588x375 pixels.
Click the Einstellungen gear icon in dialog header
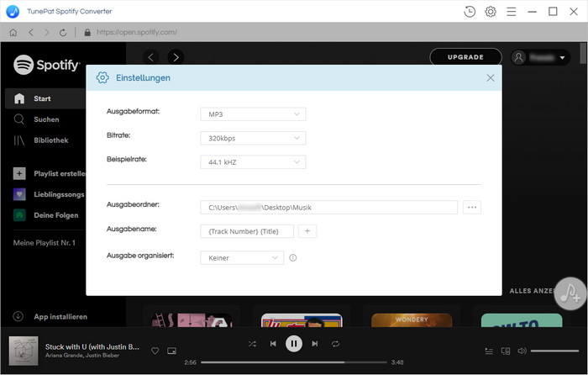point(102,77)
